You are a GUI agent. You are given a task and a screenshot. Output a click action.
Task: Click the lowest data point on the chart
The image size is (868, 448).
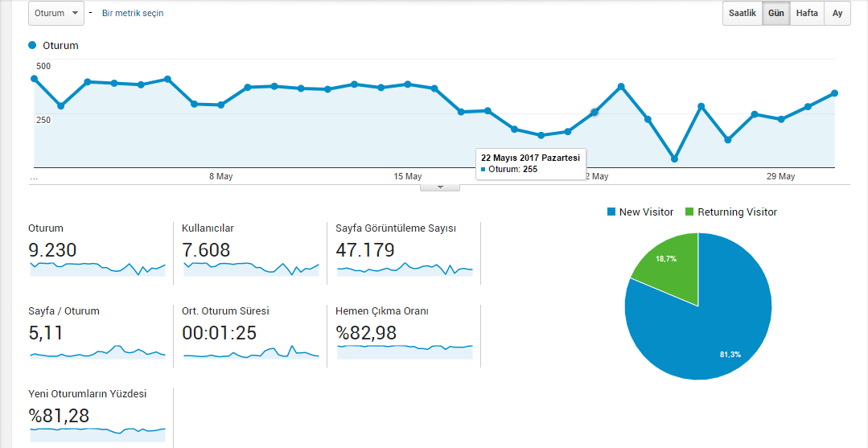(x=674, y=159)
